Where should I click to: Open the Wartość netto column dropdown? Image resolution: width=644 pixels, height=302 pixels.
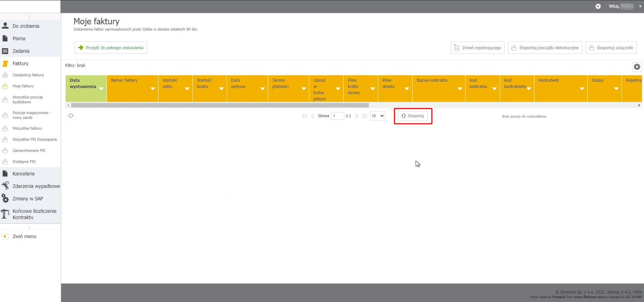[x=187, y=89]
